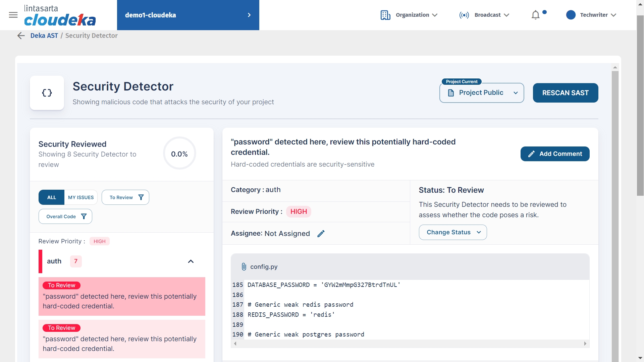Click the paperclip icon next to config.py
644x362 pixels.
coord(244,267)
